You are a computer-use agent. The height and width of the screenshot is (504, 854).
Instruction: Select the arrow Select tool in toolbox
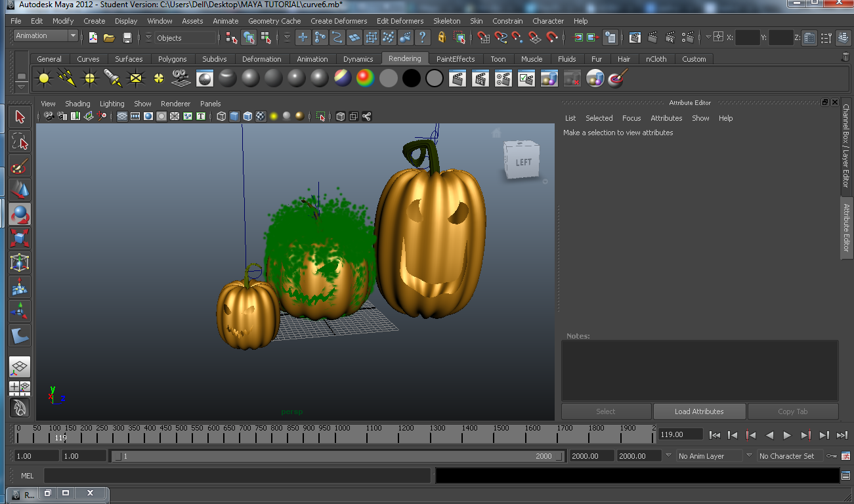(x=20, y=117)
